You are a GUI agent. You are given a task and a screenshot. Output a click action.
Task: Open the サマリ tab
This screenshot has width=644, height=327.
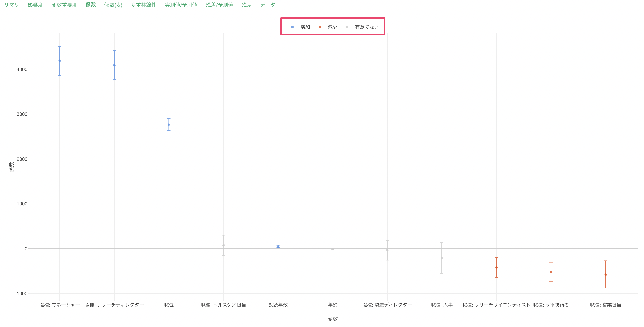pos(12,5)
